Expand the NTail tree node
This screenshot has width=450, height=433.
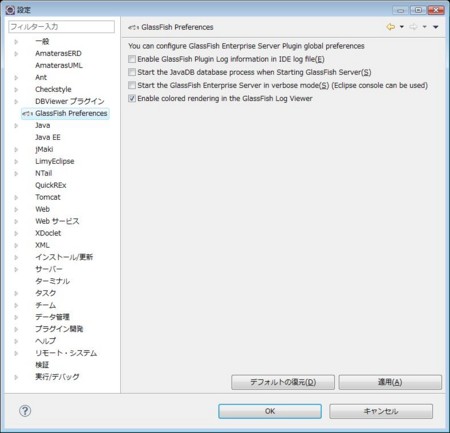tap(16, 174)
